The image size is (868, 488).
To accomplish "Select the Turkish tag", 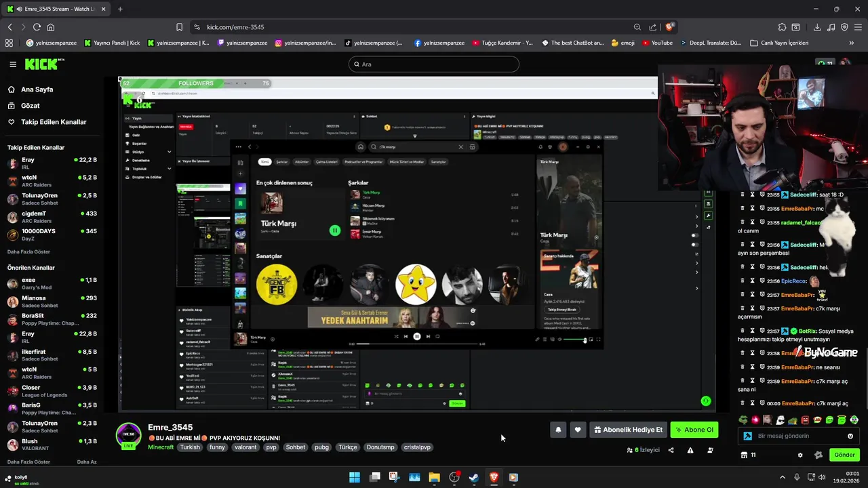I will tap(190, 447).
